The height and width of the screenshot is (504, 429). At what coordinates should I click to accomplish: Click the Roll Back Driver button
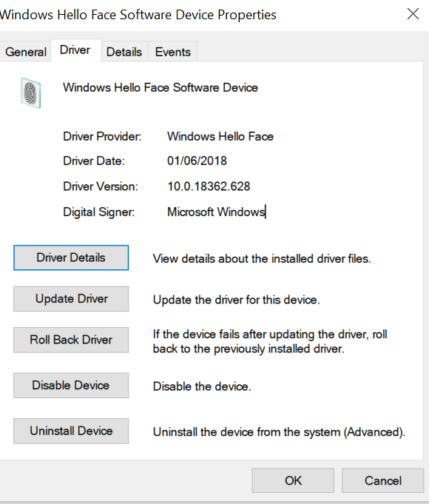tap(71, 340)
